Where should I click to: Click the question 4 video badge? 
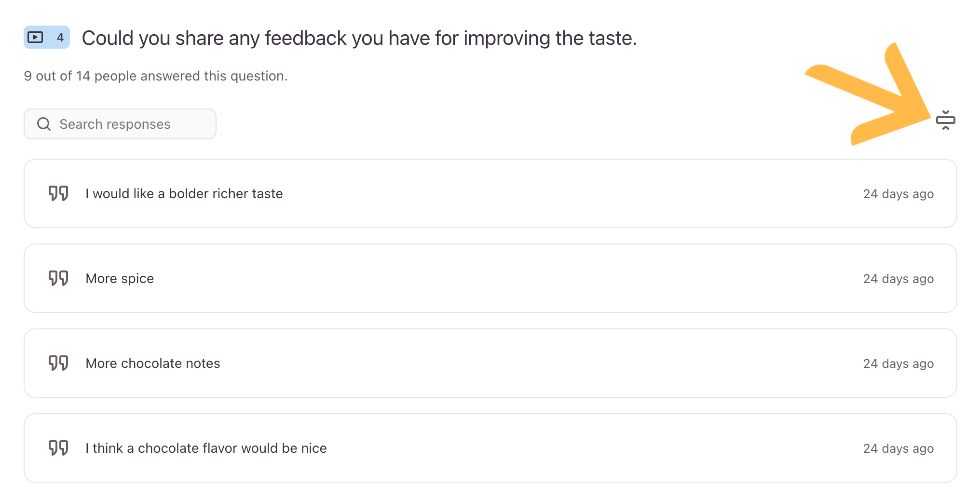[x=47, y=37]
